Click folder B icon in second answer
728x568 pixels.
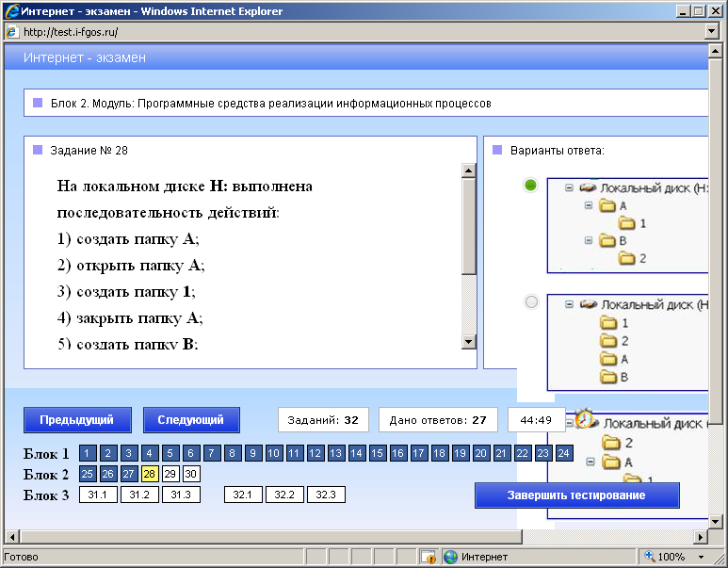pyautogui.click(x=608, y=377)
